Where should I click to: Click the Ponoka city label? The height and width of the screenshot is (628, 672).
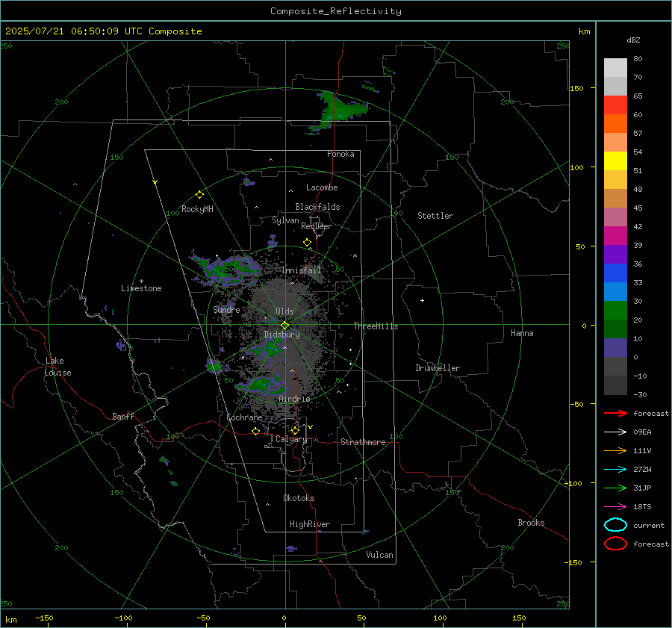tap(340, 154)
